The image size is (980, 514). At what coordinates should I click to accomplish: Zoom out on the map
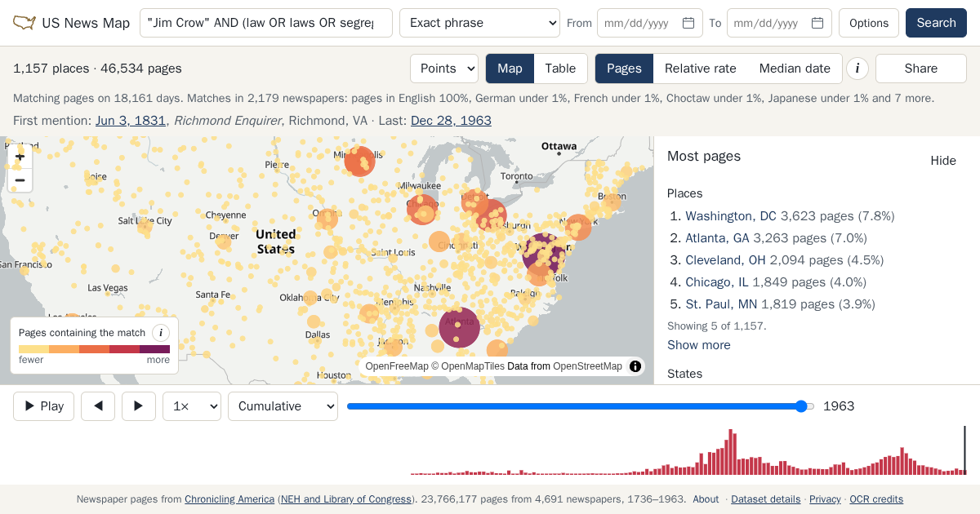click(20, 180)
